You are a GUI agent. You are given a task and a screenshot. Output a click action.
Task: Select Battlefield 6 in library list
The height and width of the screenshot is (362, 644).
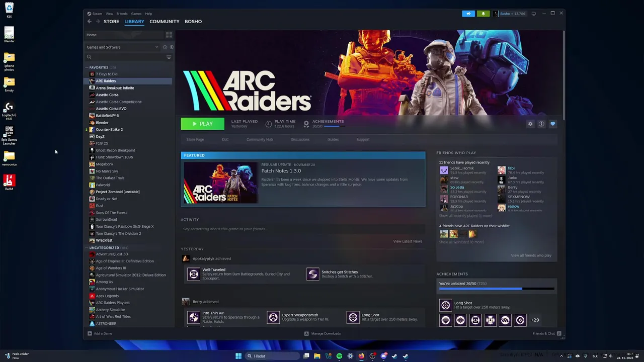click(x=107, y=116)
